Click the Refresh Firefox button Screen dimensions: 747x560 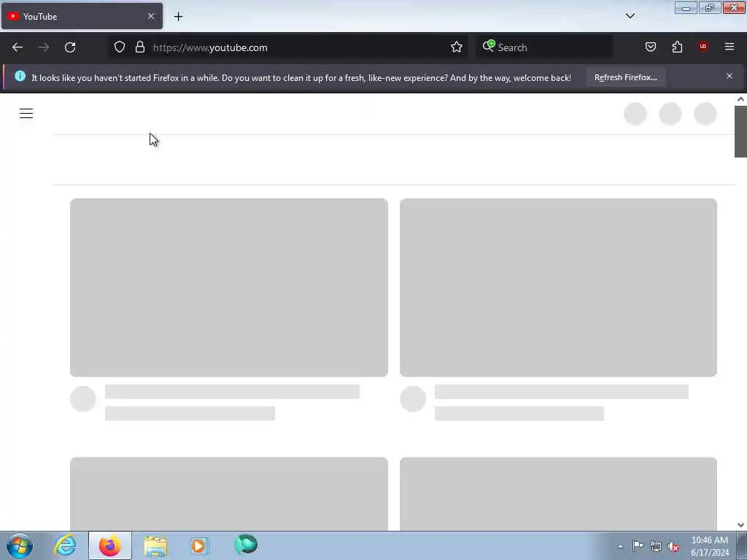[625, 77]
